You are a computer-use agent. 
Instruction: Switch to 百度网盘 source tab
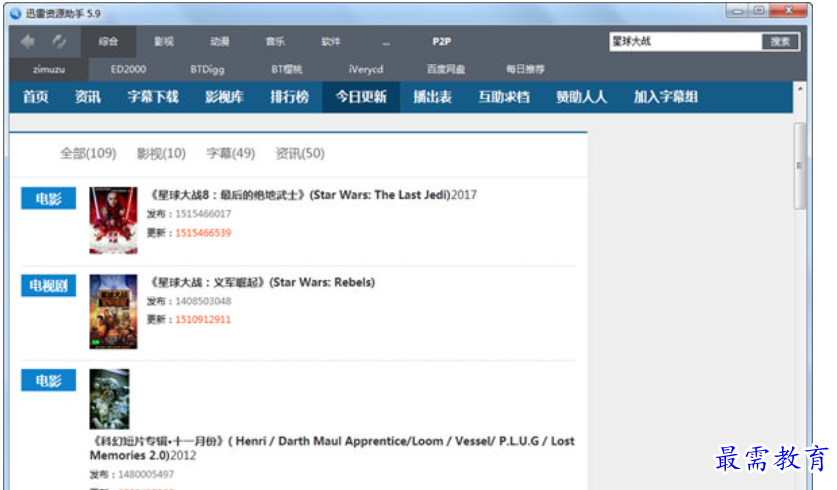[446, 69]
